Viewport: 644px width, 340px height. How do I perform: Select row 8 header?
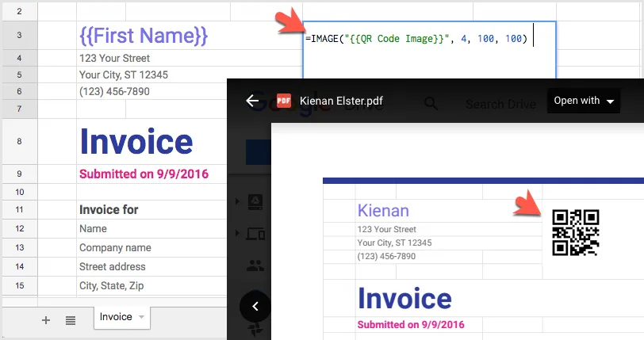pyautogui.click(x=19, y=142)
